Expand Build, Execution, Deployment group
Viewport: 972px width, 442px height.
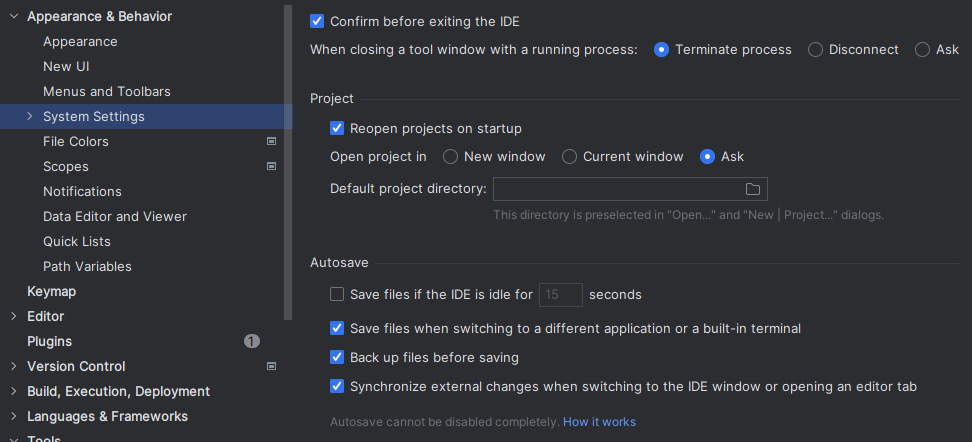(14, 391)
